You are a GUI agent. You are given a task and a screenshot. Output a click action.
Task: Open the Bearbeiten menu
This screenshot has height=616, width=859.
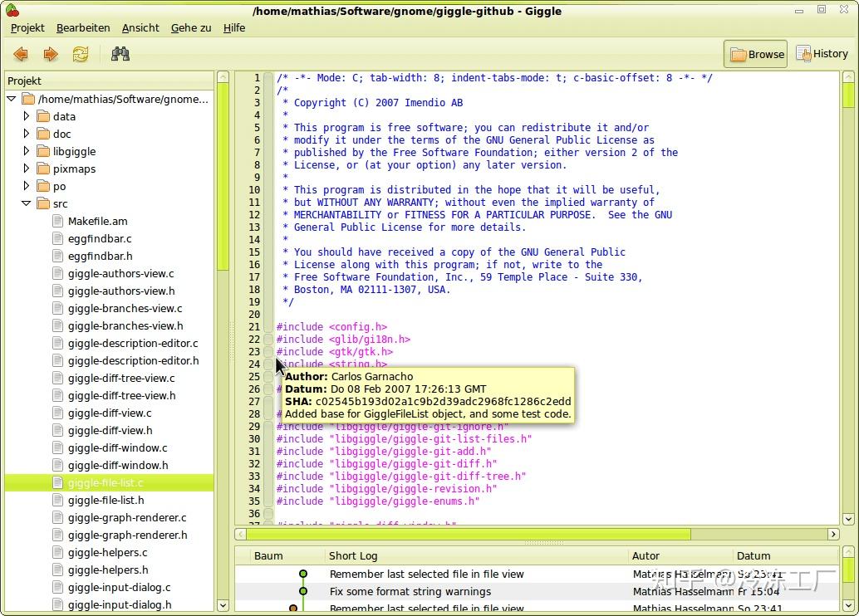pos(83,27)
